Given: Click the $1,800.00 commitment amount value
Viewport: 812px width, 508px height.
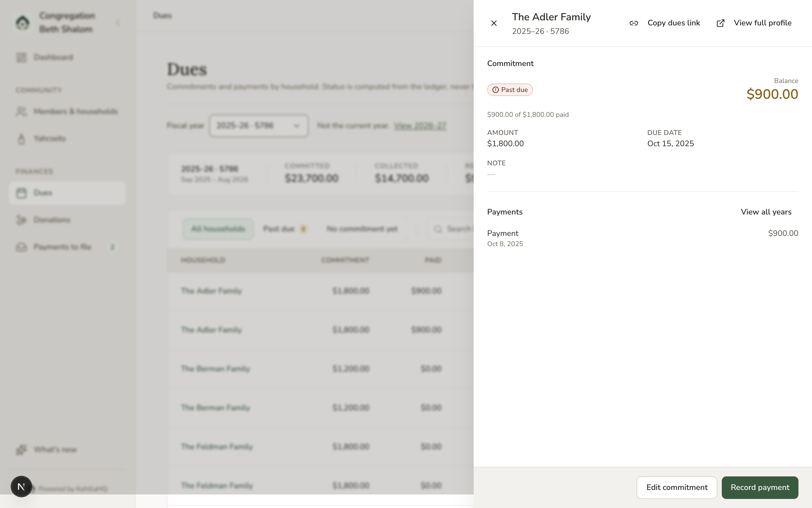Looking at the screenshot, I should pyautogui.click(x=505, y=143).
